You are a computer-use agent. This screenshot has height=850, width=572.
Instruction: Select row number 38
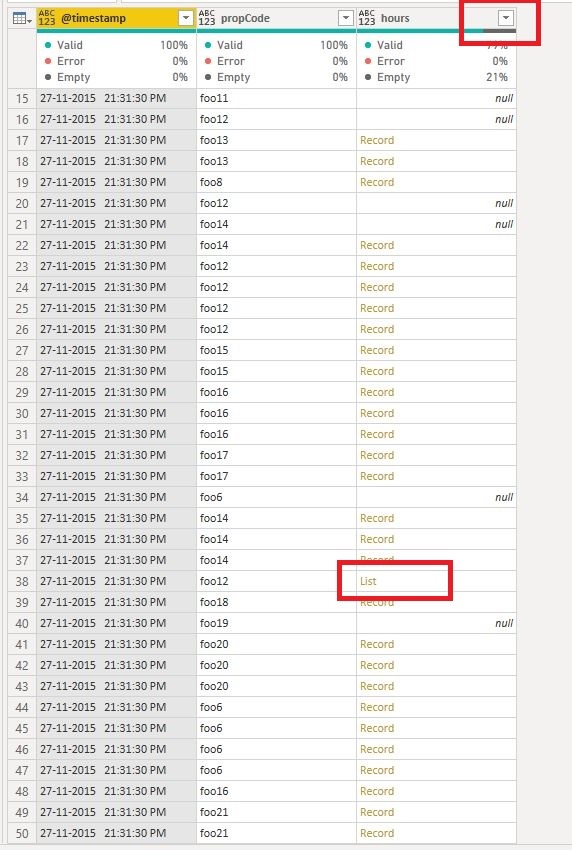tap(22, 581)
